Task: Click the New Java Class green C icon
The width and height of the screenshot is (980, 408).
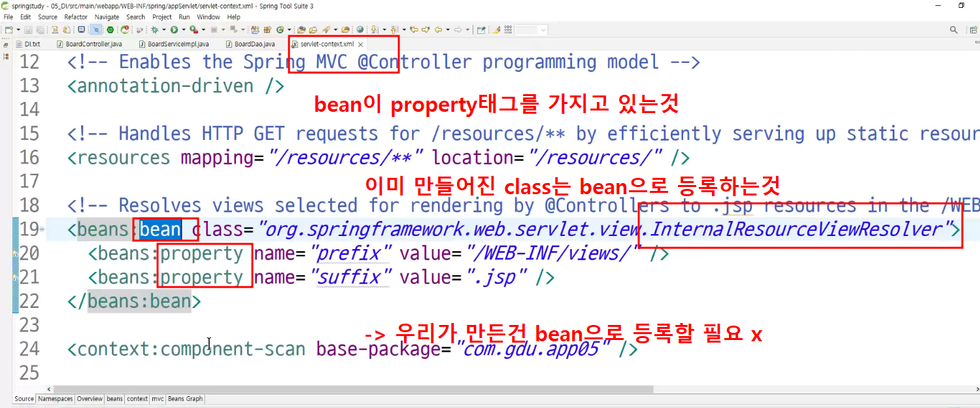Action: (280, 29)
